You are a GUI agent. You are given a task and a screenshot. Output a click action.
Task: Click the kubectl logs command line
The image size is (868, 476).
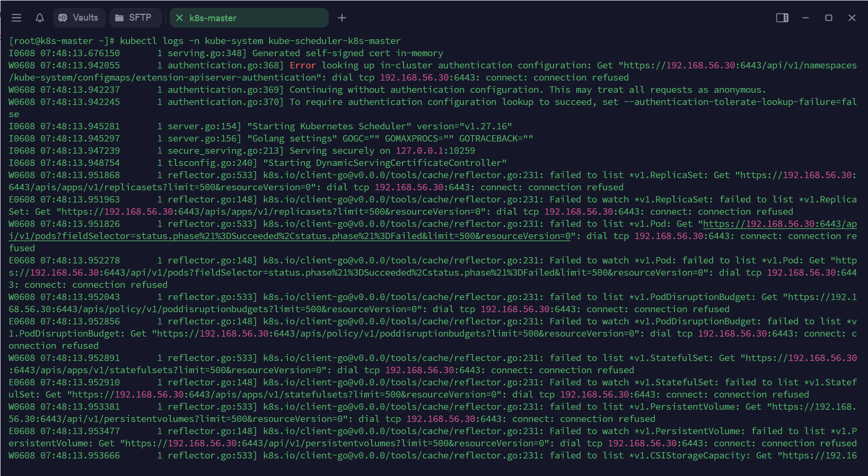coord(205,41)
